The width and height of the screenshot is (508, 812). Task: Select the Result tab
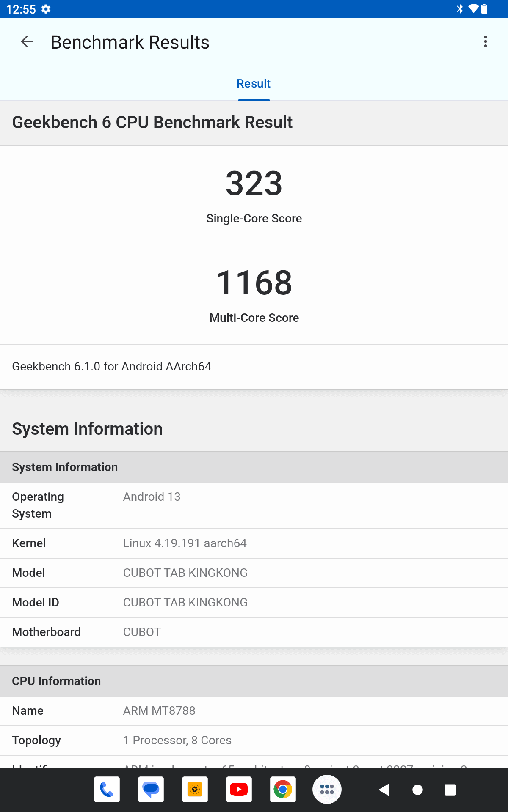254,84
